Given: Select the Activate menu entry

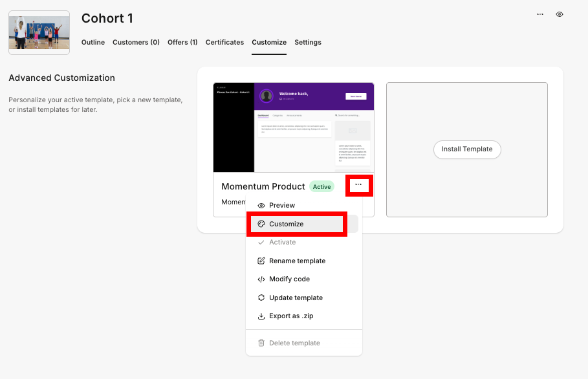Looking at the screenshot, I should click(x=304, y=242).
